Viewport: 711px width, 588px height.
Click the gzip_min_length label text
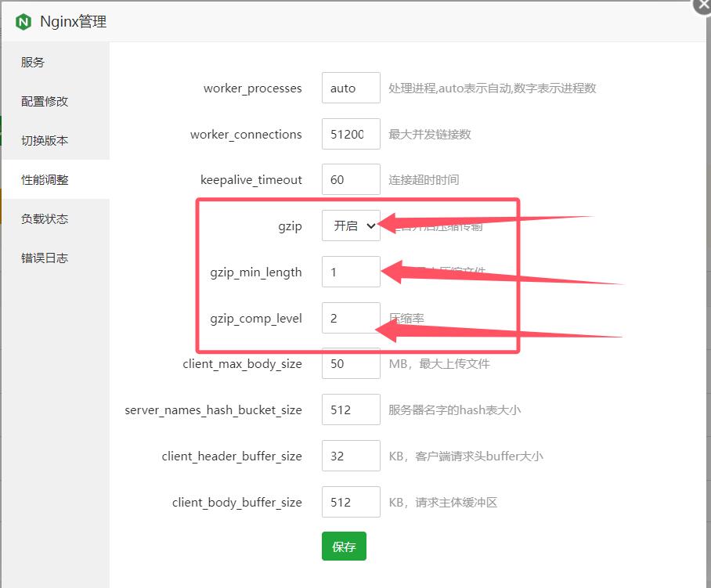(x=256, y=272)
